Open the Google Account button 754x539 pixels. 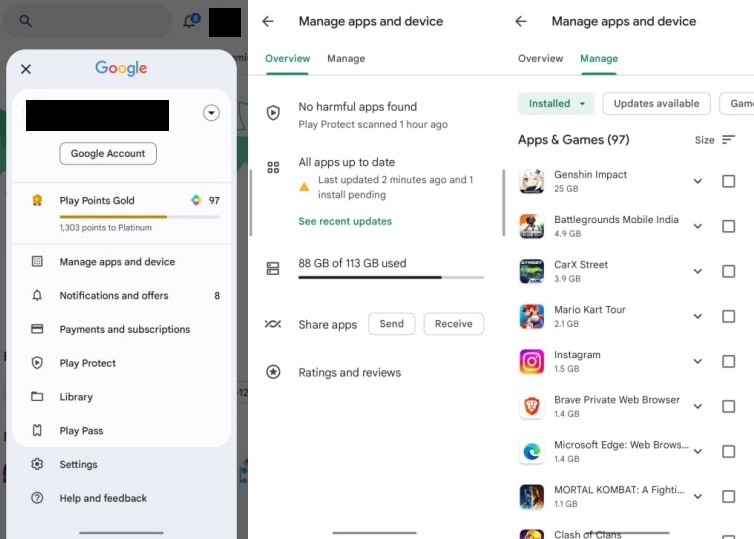[x=108, y=153]
